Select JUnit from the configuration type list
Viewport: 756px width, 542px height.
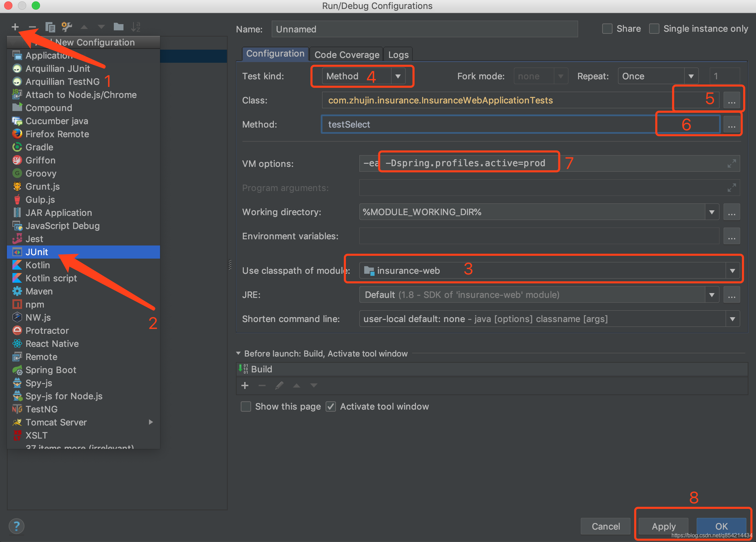pos(37,252)
